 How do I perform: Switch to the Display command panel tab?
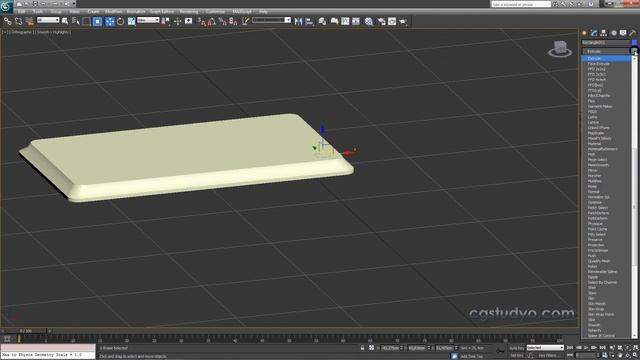623,33
